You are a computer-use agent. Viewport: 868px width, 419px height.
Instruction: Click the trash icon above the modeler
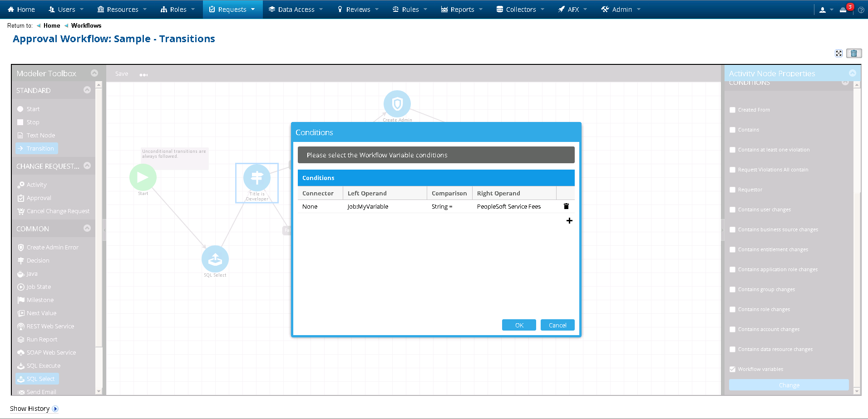(x=854, y=54)
